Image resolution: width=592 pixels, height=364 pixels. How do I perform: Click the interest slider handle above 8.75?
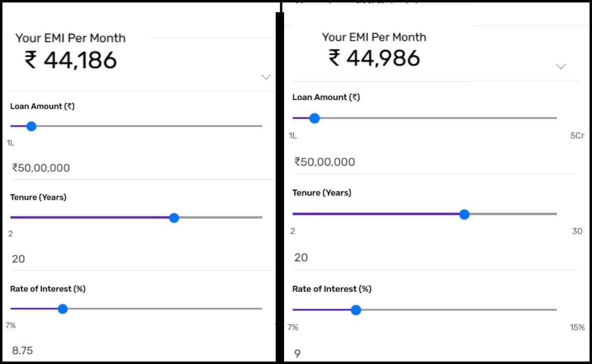coord(62,309)
